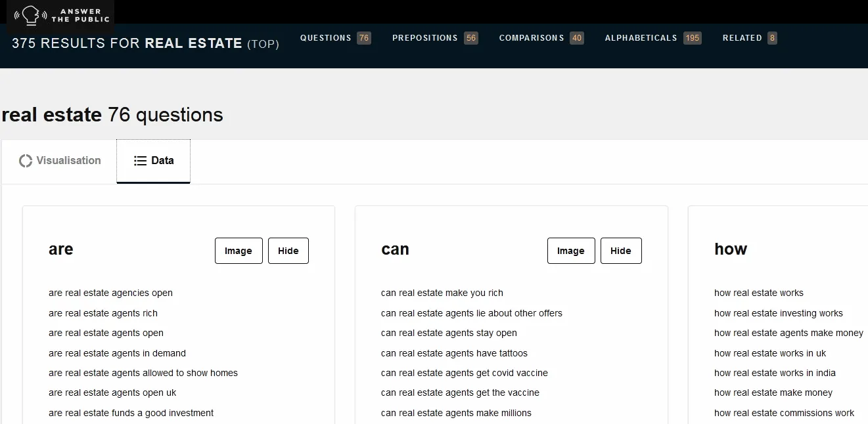The width and height of the screenshot is (868, 424).
Task: Switch to the Data tab
Action: point(154,161)
